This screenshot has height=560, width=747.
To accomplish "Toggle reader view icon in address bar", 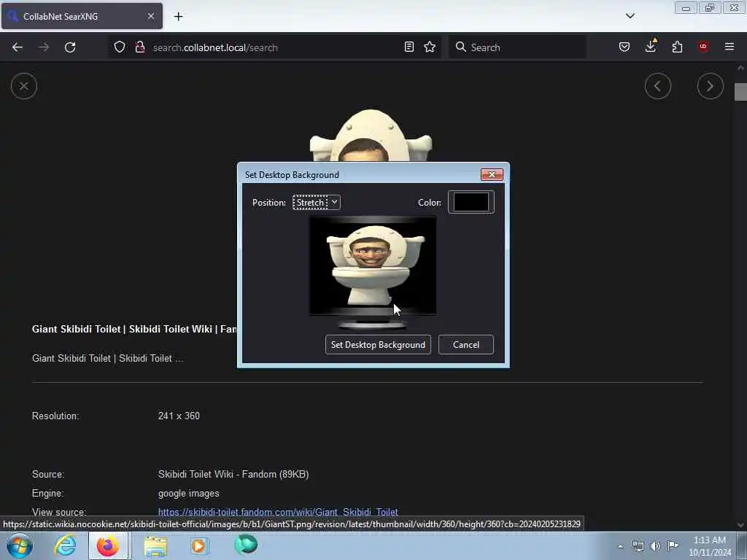I will click(409, 47).
